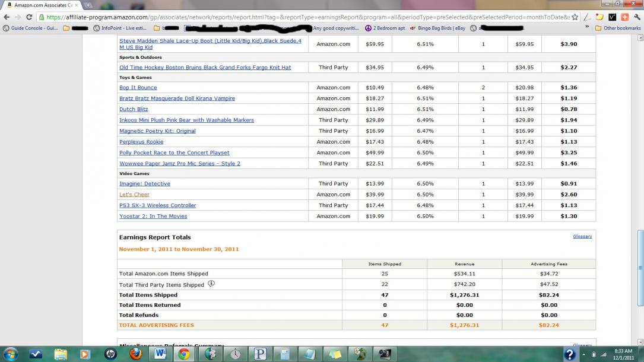Open the 2 Bedroom apt bookmark
The width and height of the screenshot is (644, 362).
[385, 28]
